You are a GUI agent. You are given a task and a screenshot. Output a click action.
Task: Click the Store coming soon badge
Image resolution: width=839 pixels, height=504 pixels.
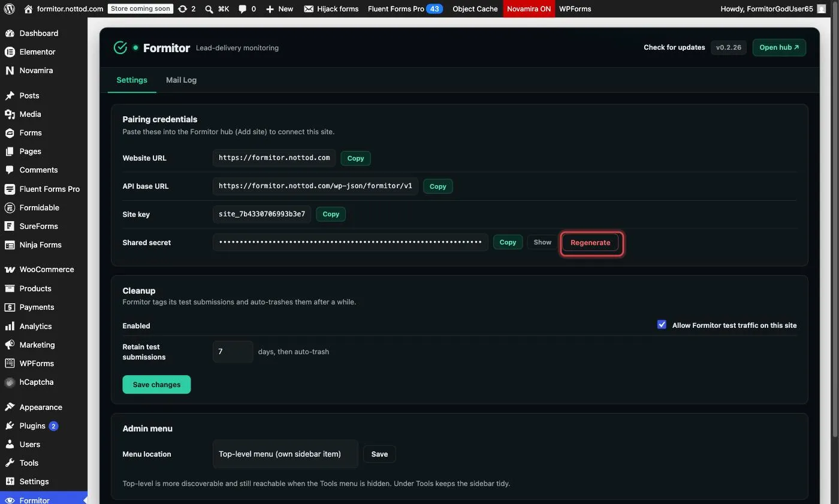pos(140,9)
